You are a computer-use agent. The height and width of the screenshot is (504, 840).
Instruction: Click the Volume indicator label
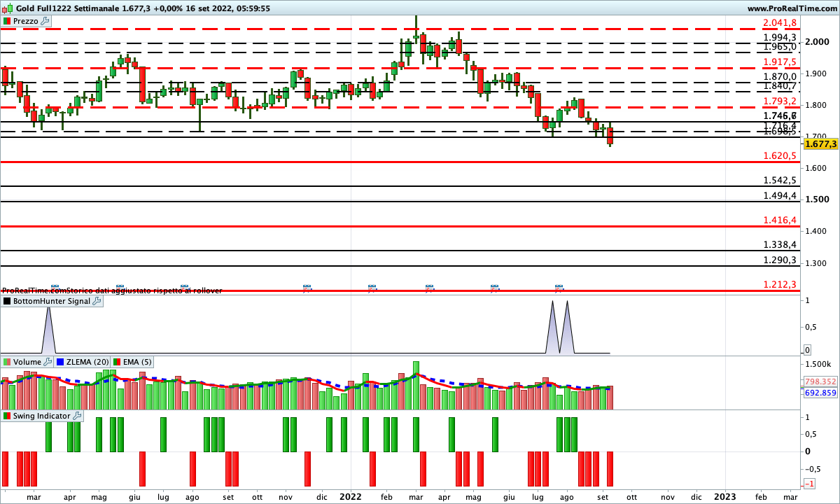(27, 362)
